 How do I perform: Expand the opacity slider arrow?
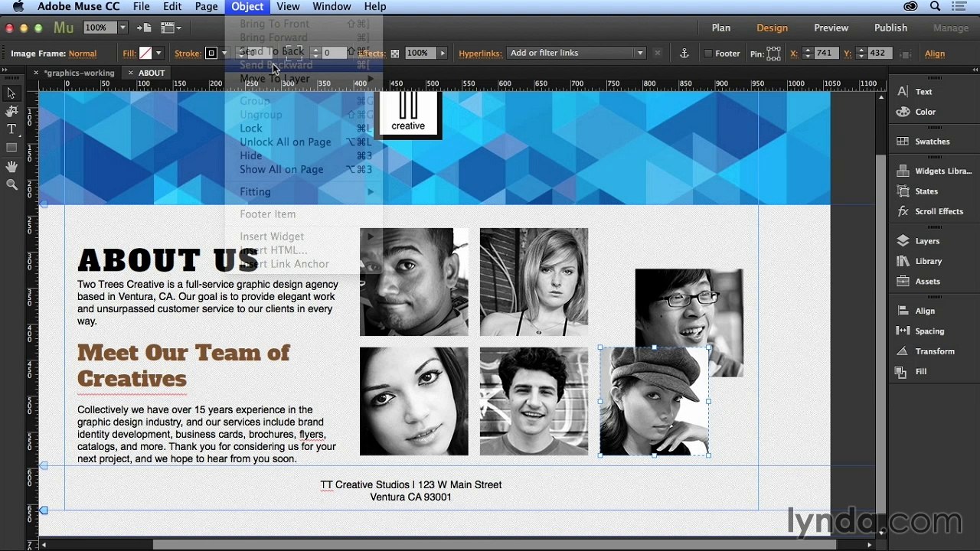pyautogui.click(x=442, y=54)
